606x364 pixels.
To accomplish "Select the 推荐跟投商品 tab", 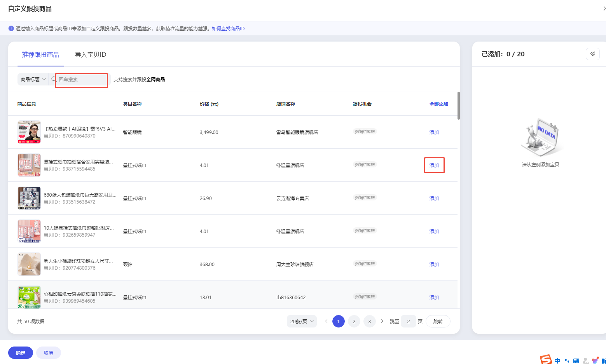I will [40, 55].
